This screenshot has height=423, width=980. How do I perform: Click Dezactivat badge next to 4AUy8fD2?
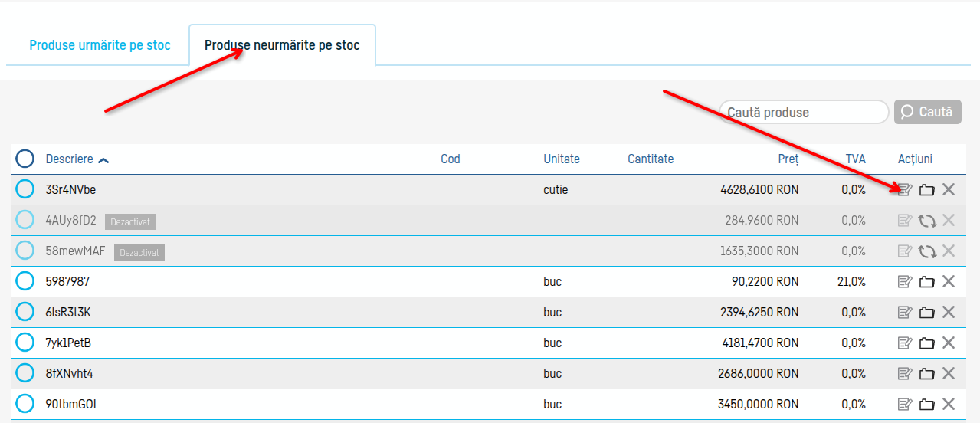click(130, 221)
